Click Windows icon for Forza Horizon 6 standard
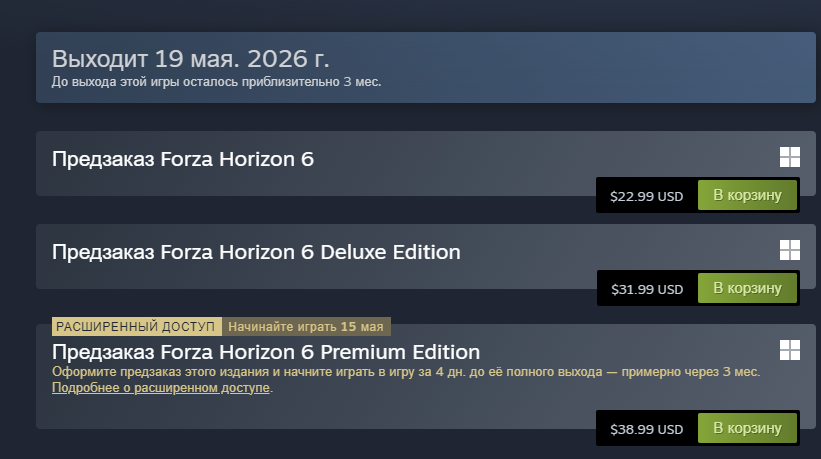The width and height of the screenshot is (821, 459). 790,157
